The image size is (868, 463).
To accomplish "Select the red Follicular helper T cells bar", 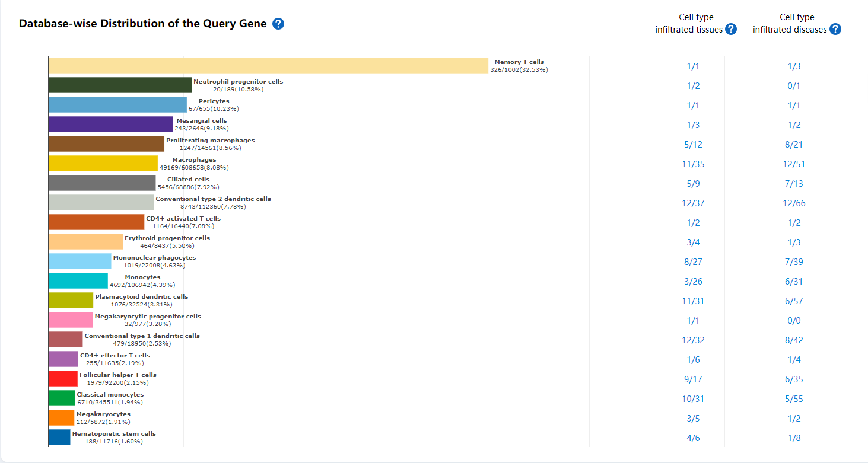I will [x=63, y=379].
